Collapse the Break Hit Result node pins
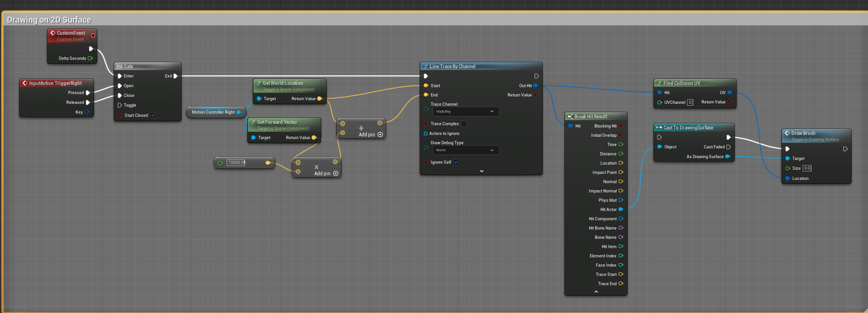 click(x=596, y=292)
